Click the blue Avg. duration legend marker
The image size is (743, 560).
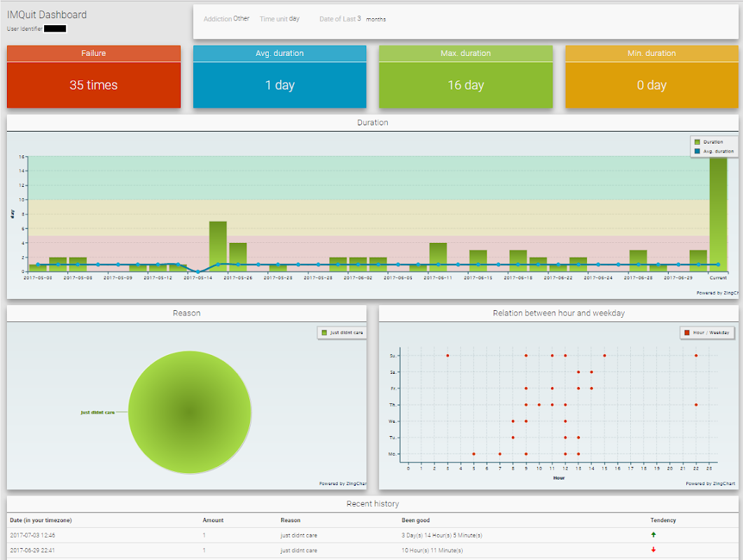[x=697, y=151]
